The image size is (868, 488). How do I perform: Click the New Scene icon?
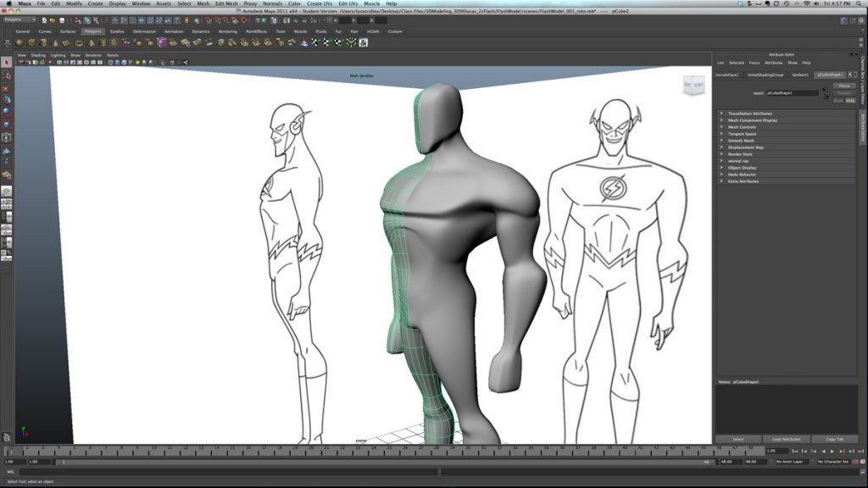click(x=44, y=20)
